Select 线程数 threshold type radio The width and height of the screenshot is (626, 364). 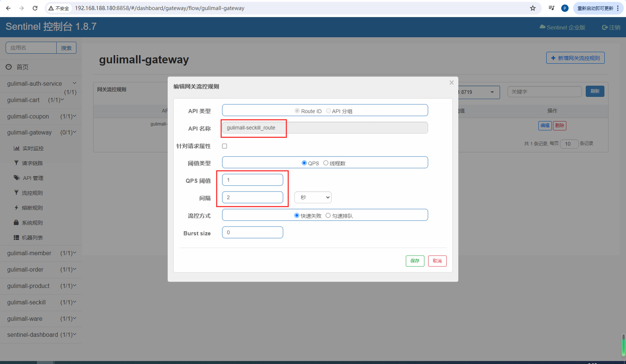(x=326, y=163)
